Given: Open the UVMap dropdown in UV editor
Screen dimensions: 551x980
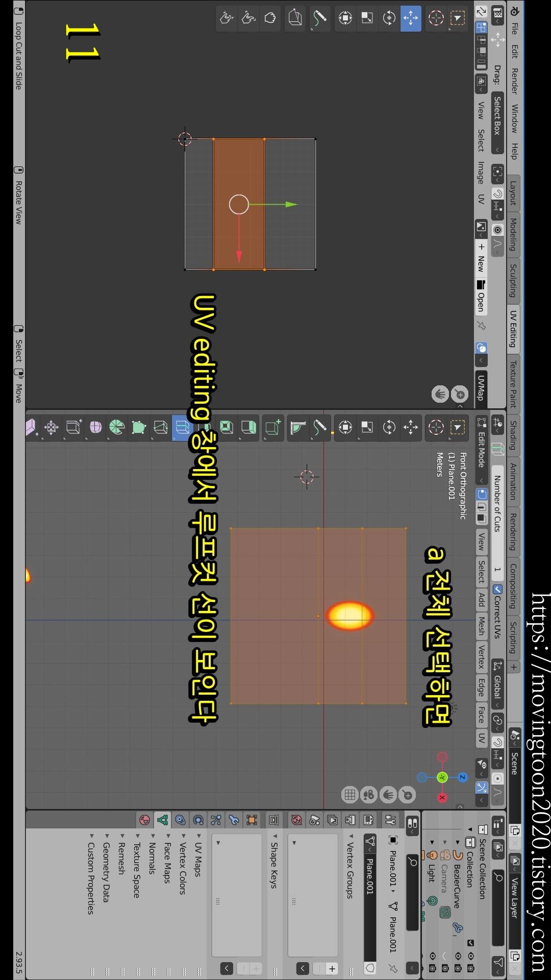Looking at the screenshot, I should coord(481,389).
